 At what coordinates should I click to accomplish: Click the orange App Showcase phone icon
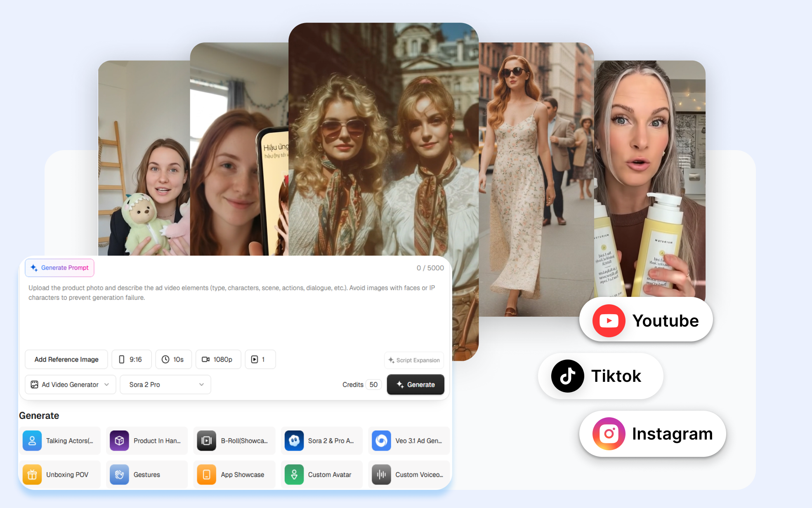[207, 475]
